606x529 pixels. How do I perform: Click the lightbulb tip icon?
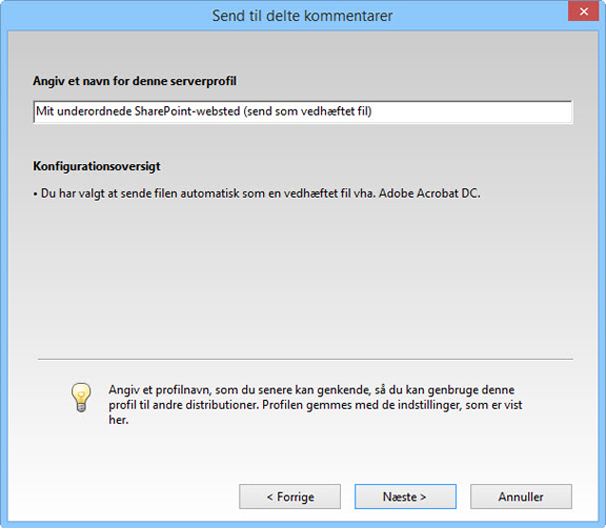(x=80, y=398)
